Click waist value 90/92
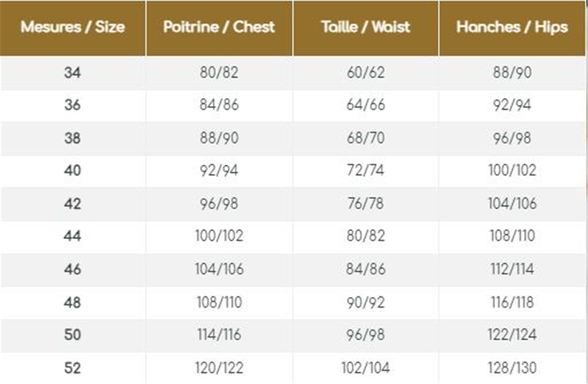Screen dimensions: 588x384 pyautogui.click(x=366, y=302)
